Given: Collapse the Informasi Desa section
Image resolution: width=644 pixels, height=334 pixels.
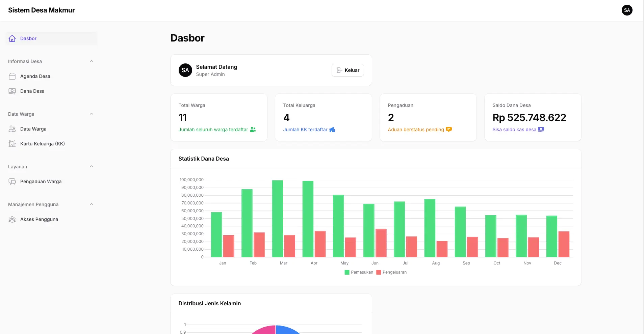Looking at the screenshot, I should (x=92, y=61).
